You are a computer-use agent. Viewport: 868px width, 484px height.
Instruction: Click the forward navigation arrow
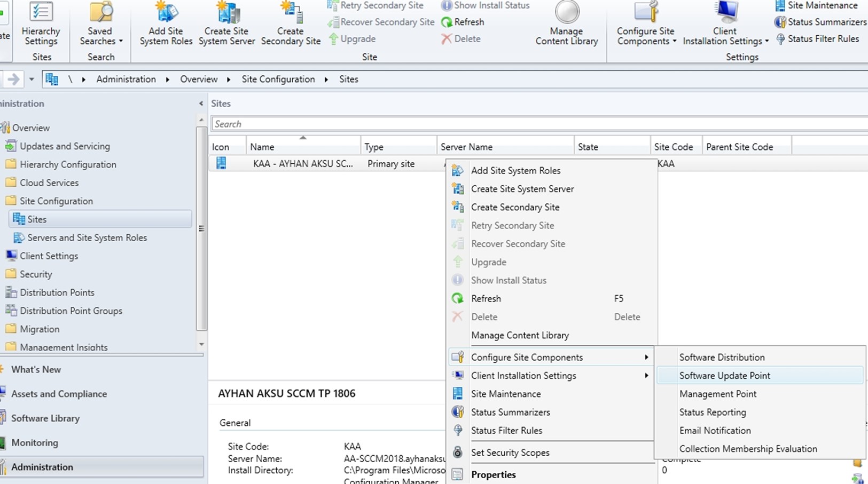pos(13,80)
